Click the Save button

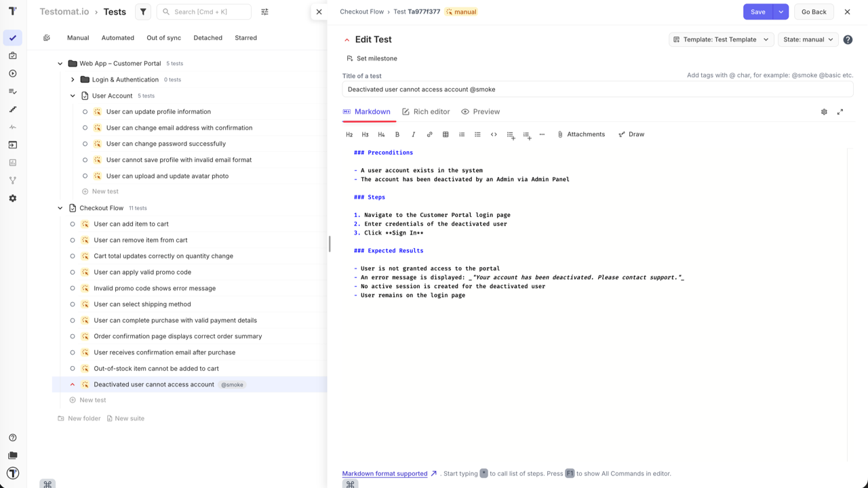tap(758, 12)
